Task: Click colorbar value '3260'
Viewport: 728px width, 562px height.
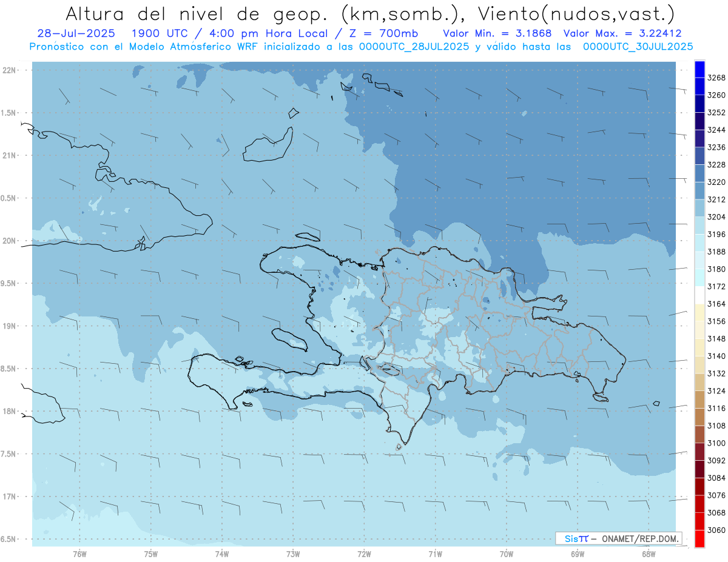Action: [x=716, y=95]
